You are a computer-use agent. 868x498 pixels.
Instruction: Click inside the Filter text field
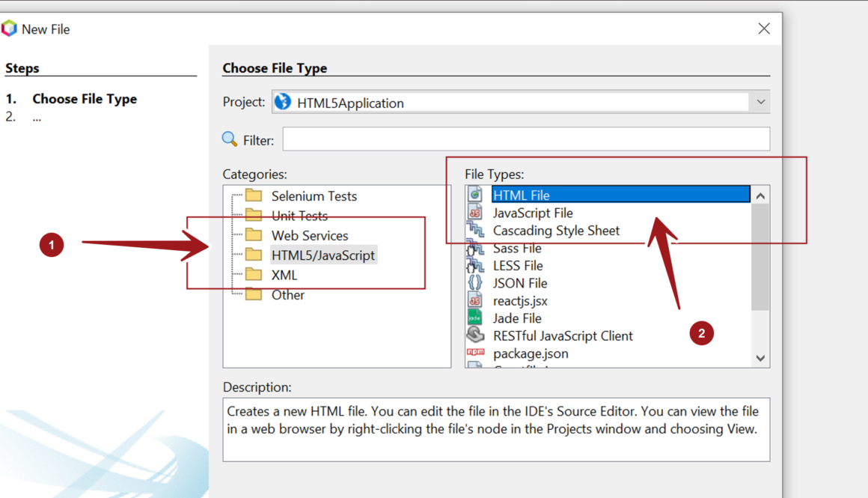point(525,139)
